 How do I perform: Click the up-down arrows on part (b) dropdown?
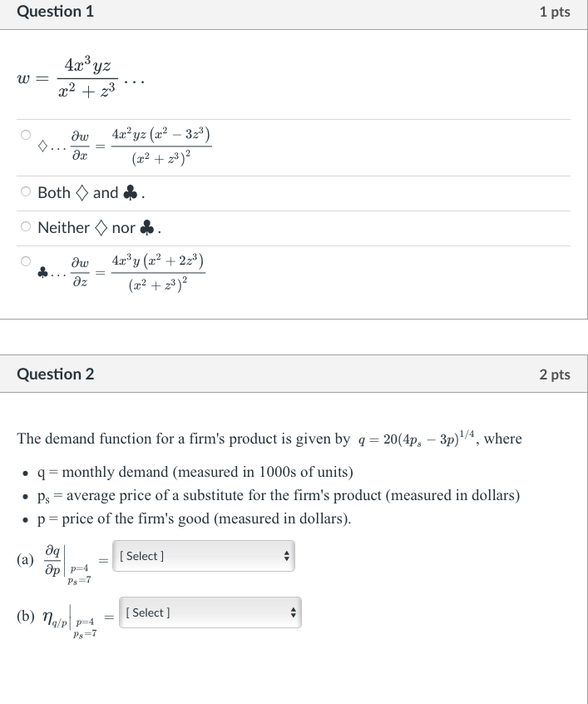click(293, 612)
